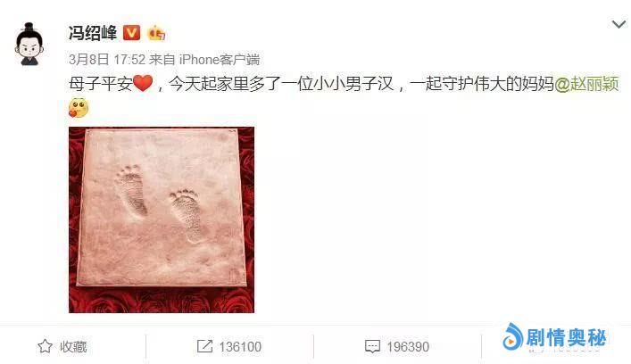This screenshot has height=364, width=631.
Task: Click the orange V verified badge
Action: tap(131, 33)
